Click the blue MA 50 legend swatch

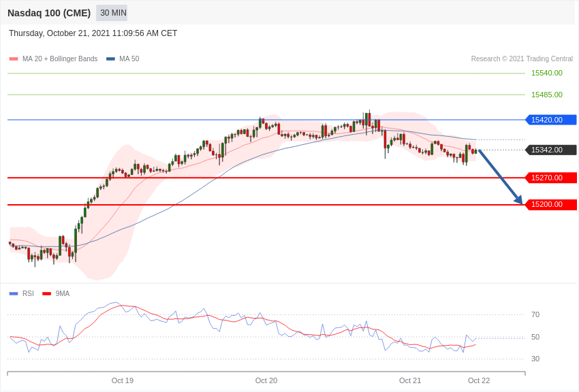110,59
